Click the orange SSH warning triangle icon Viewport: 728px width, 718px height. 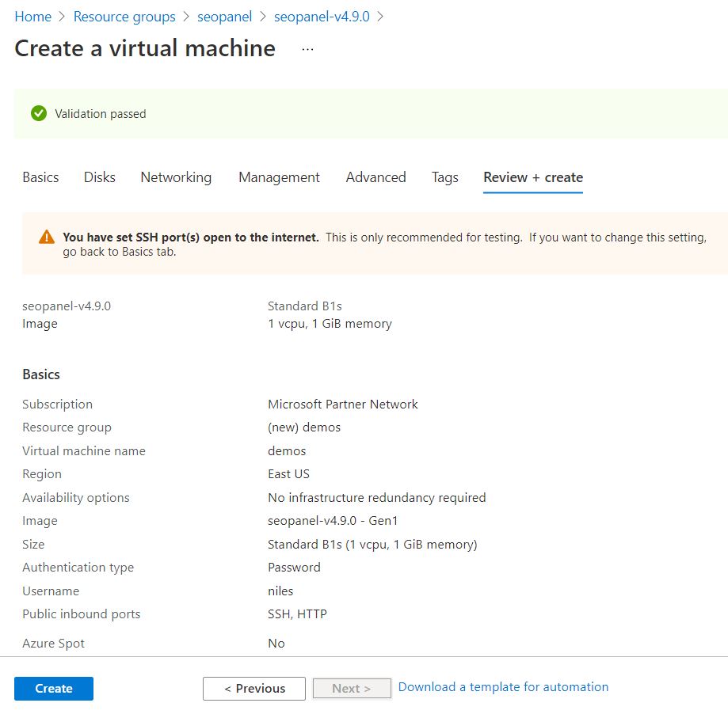47,237
